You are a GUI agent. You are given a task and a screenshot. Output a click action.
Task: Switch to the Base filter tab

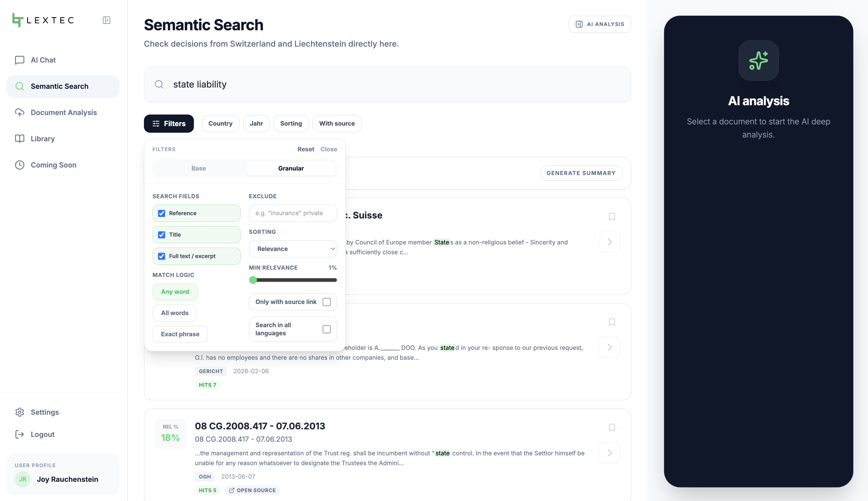point(199,168)
